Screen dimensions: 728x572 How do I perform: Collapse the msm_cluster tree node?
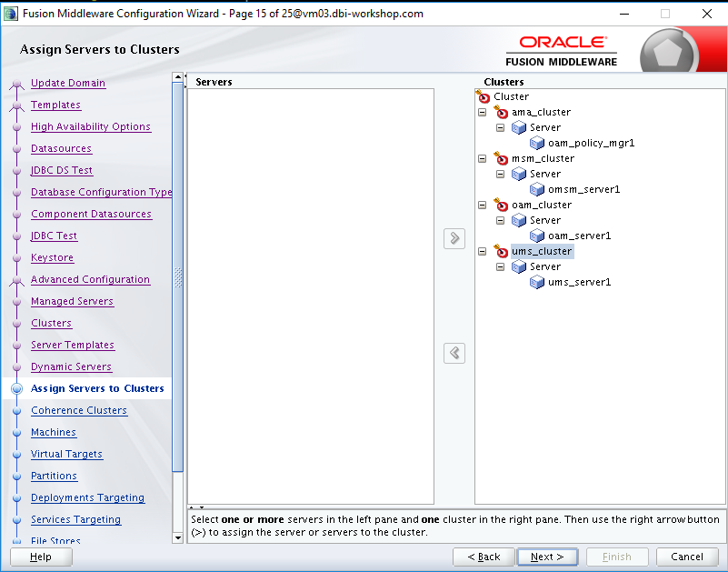[483, 158]
